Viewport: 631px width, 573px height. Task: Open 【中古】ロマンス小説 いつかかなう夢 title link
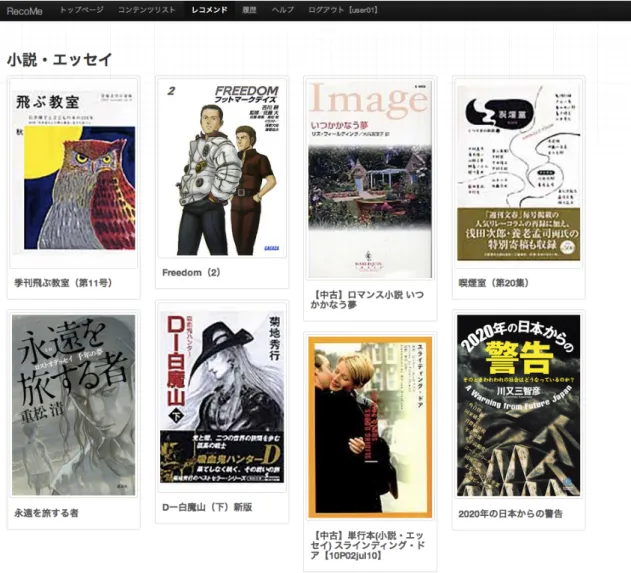pos(367,300)
